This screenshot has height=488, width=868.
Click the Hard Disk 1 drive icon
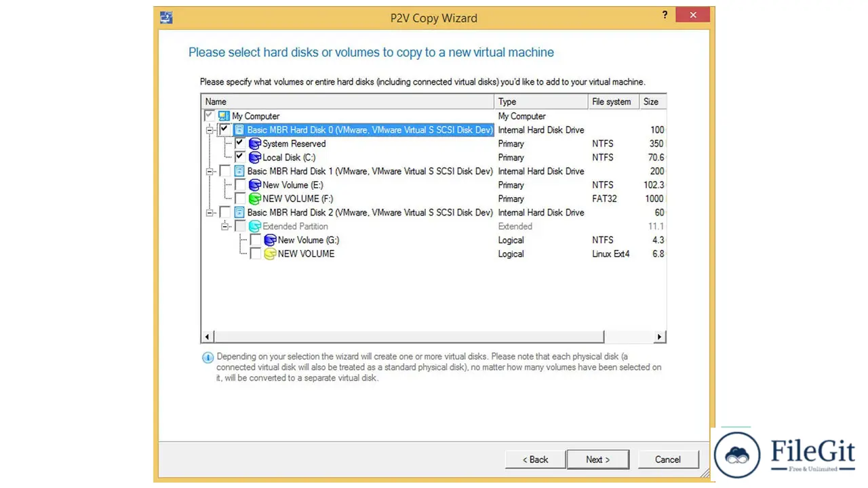[239, 171]
